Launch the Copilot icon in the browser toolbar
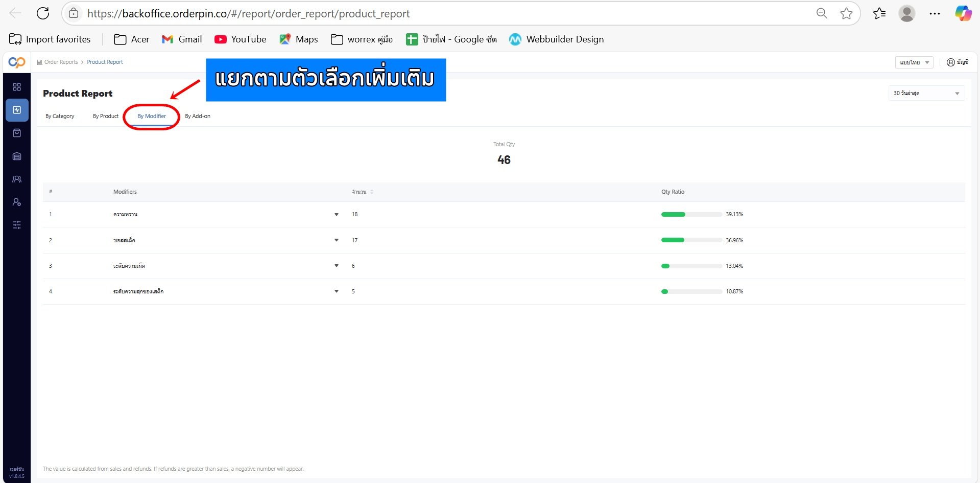 click(x=963, y=13)
